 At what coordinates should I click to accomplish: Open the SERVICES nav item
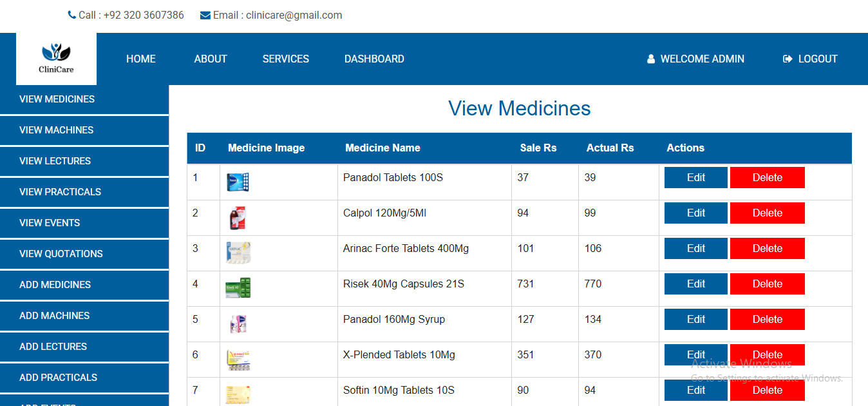[286, 59]
